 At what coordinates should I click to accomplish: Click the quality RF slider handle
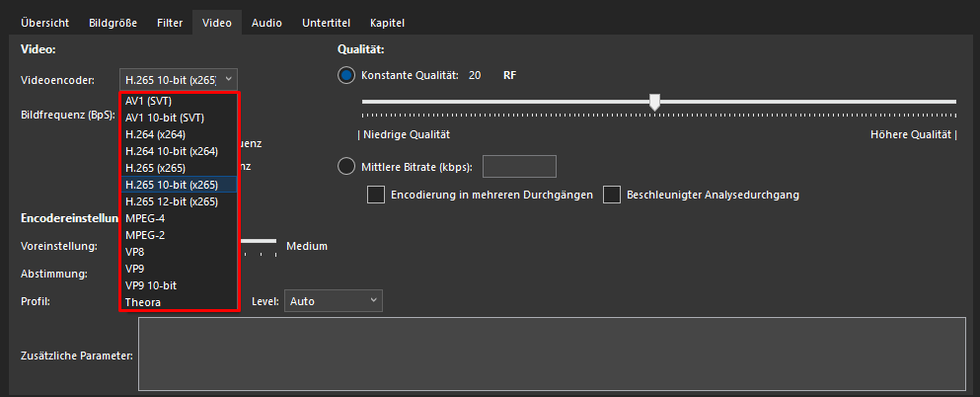pos(654,102)
